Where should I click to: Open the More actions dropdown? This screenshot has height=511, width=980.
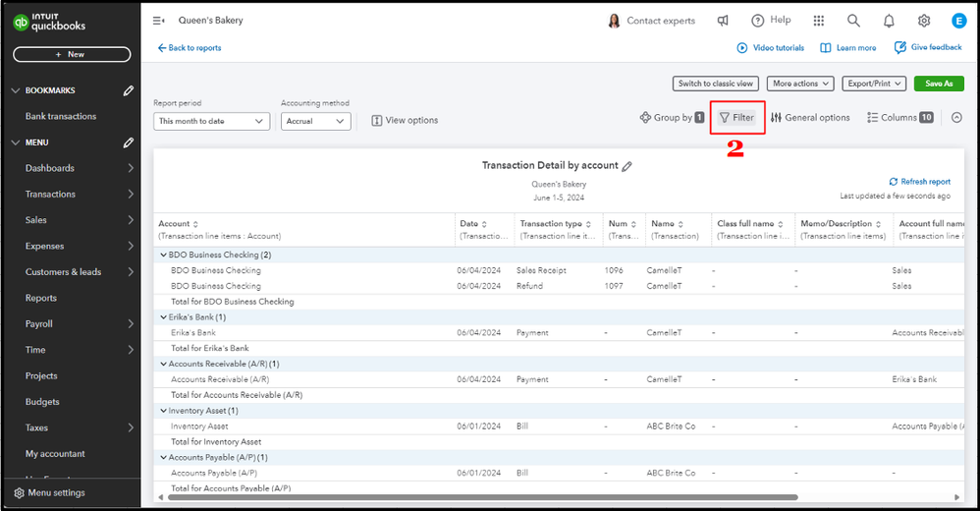800,84
